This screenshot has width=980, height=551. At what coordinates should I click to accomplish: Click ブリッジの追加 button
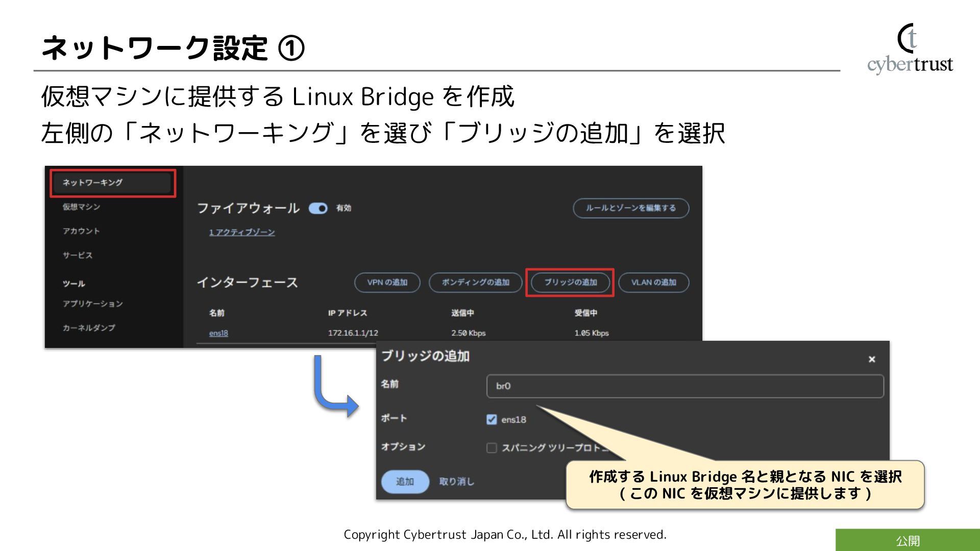point(570,282)
